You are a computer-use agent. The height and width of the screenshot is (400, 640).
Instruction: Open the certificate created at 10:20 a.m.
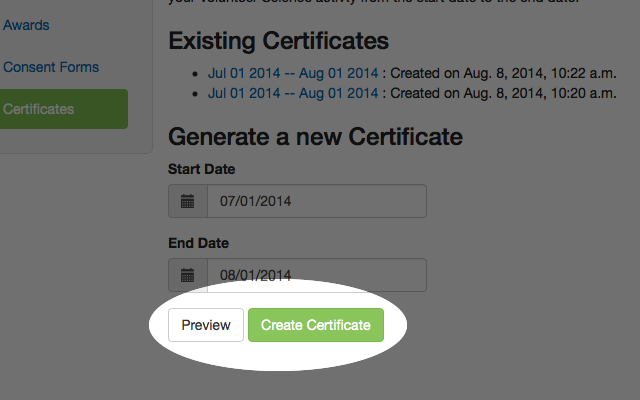click(x=293, y=93)
